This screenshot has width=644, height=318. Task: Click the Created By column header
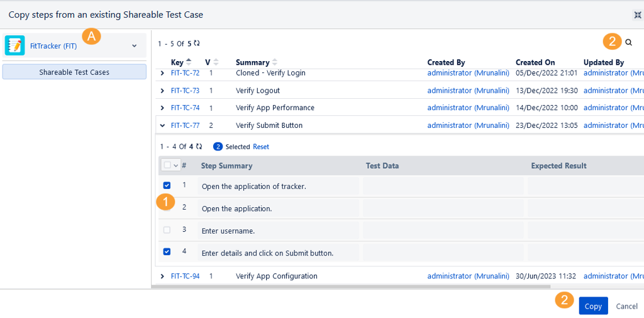(446, 62)
